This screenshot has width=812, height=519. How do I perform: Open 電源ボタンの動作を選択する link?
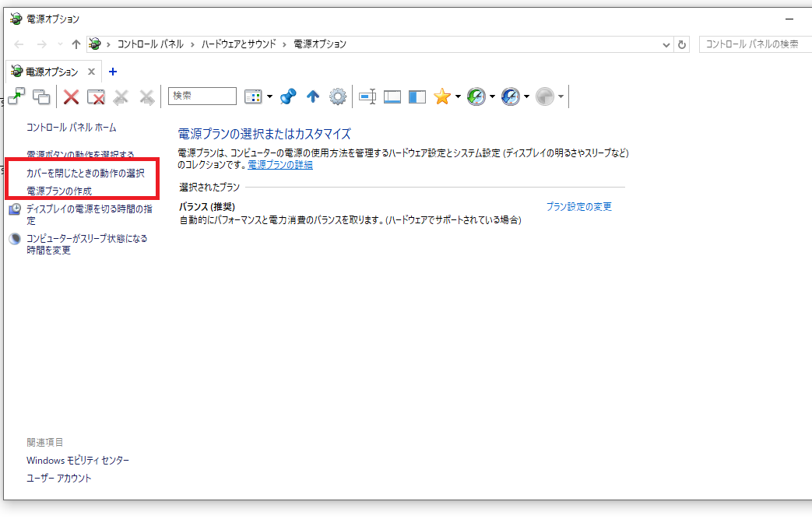[x=80, y=154]
